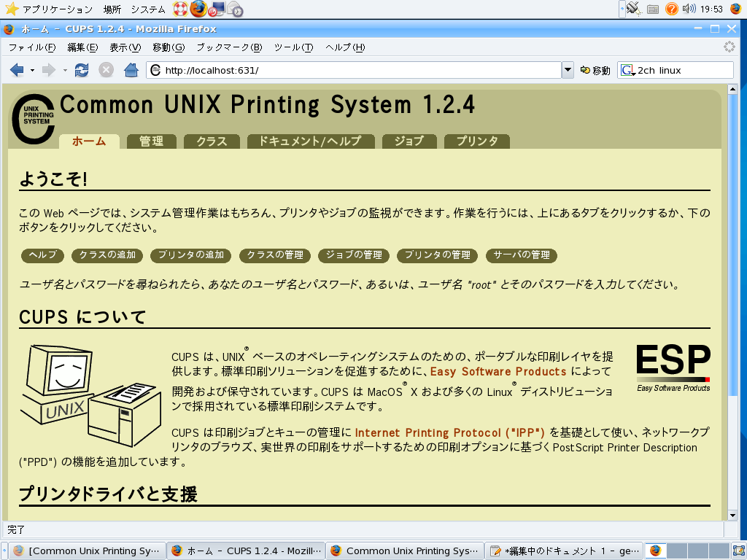Click the show desktop icon in bottom panel

(739, 551)
